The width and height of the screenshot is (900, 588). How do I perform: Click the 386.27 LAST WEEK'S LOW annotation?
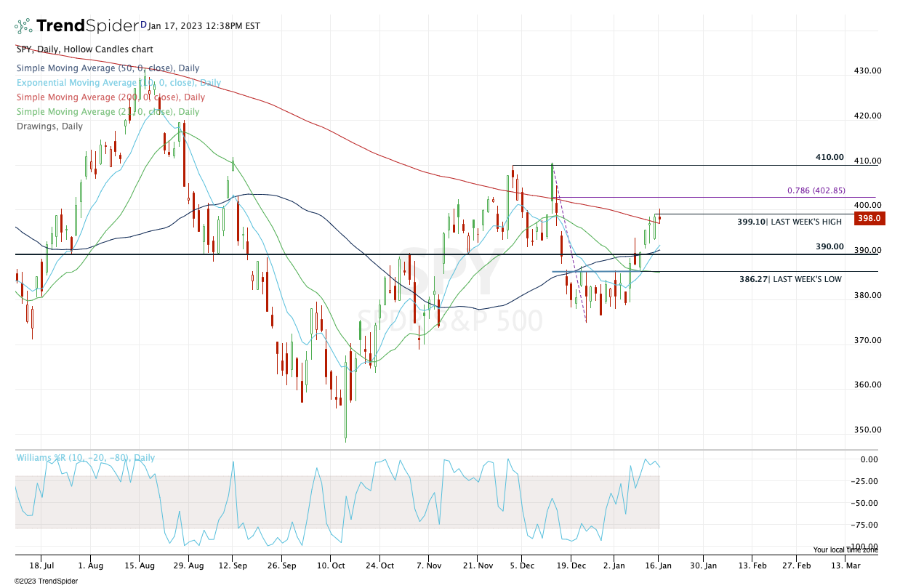(x=791, y=278)
